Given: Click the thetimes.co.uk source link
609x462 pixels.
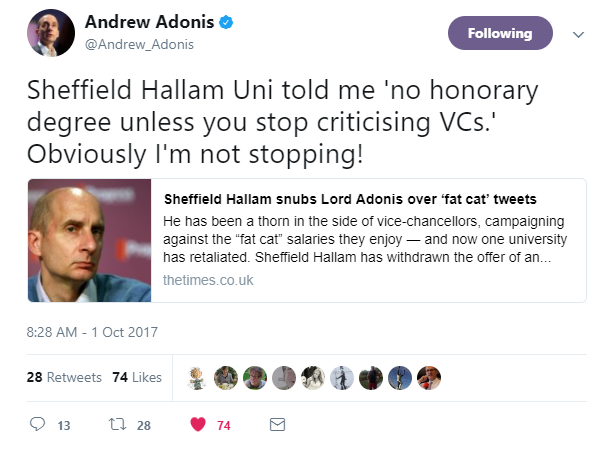Looking at the screenshot, I should click(208, 280).
